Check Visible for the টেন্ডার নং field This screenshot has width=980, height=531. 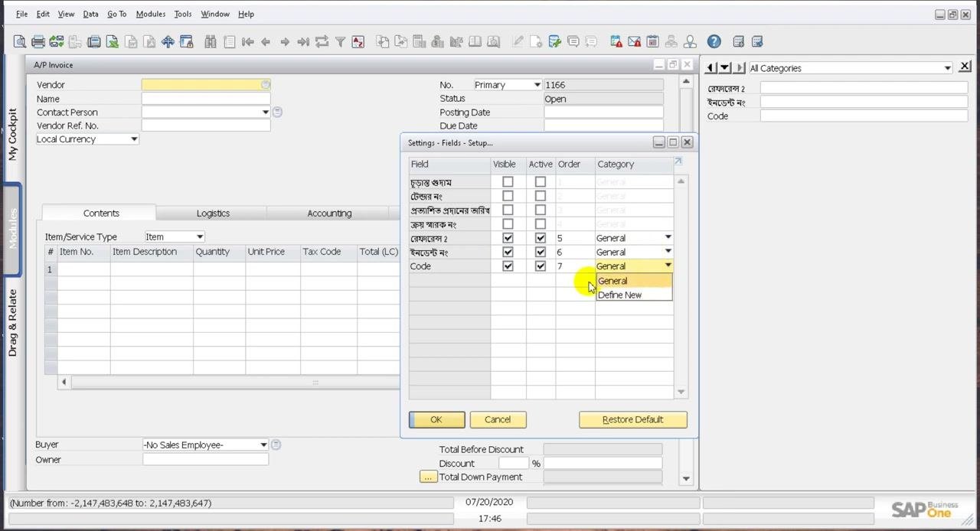click(508, 196)
